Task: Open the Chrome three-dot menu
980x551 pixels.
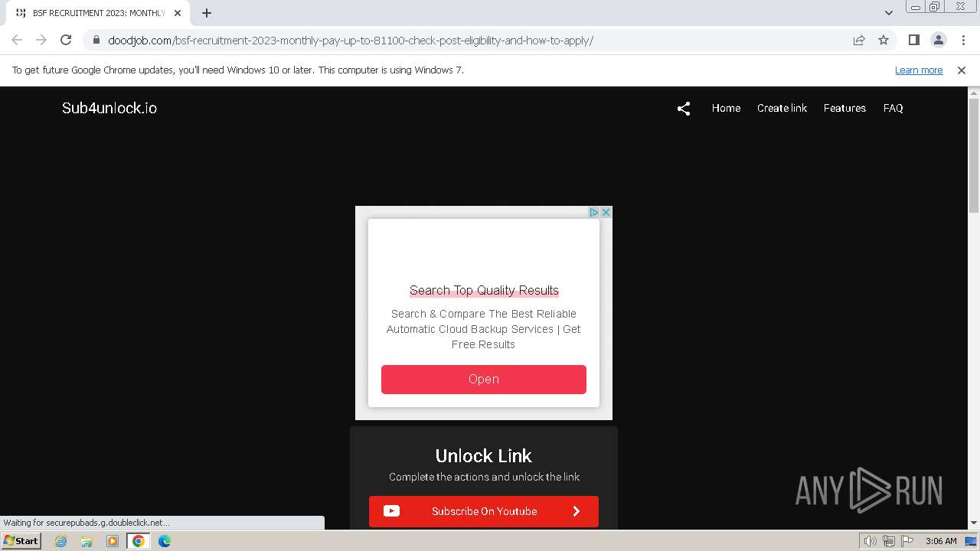Action: 963,40
